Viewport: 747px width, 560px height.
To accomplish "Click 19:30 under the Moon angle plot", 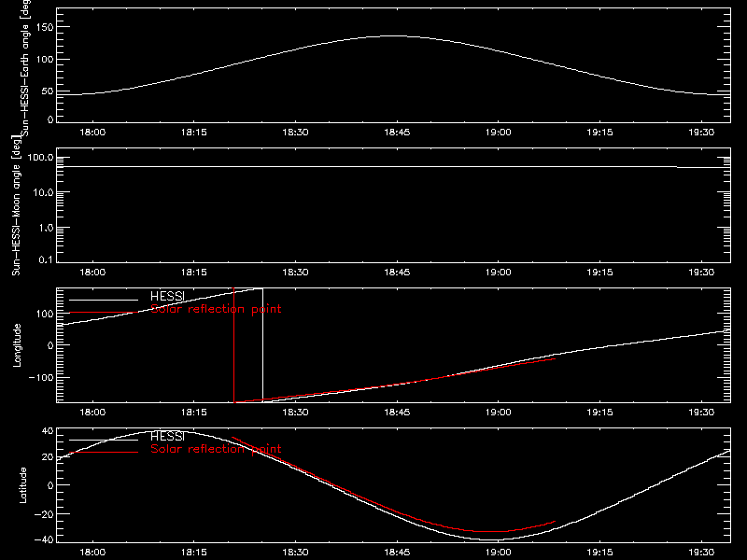I will [x=701, y=272].
